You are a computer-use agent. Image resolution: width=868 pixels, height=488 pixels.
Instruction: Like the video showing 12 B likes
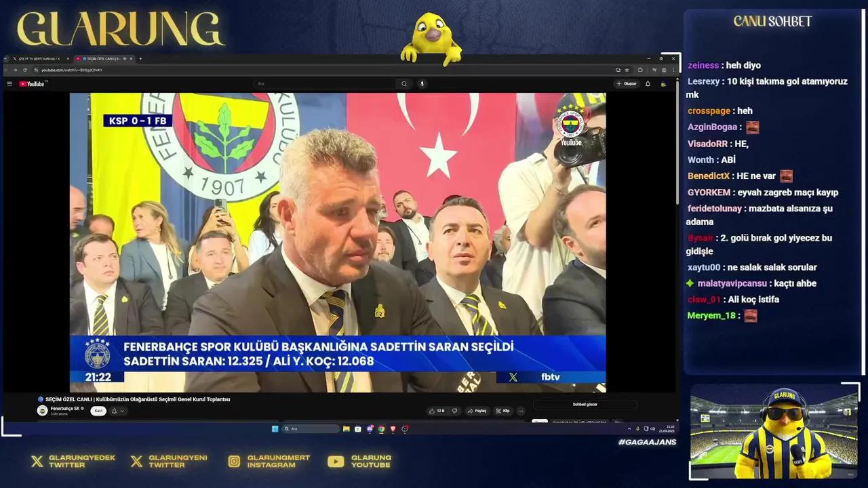[x=437, y=411]
